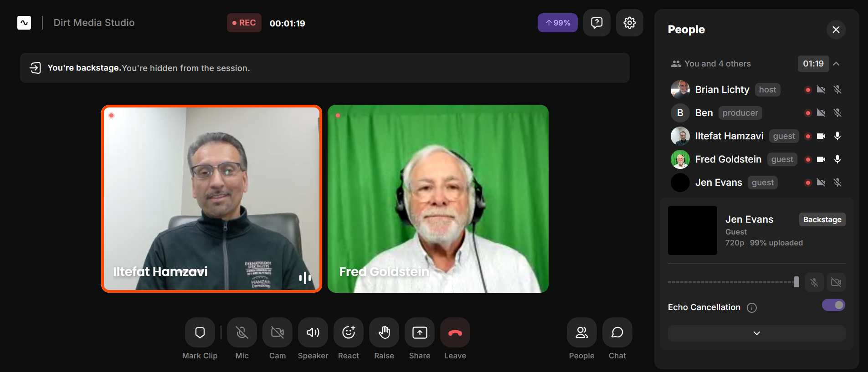Collapse the participants list chevron
The height and width of the screenshot is (372, 868).
pos(836,64)
